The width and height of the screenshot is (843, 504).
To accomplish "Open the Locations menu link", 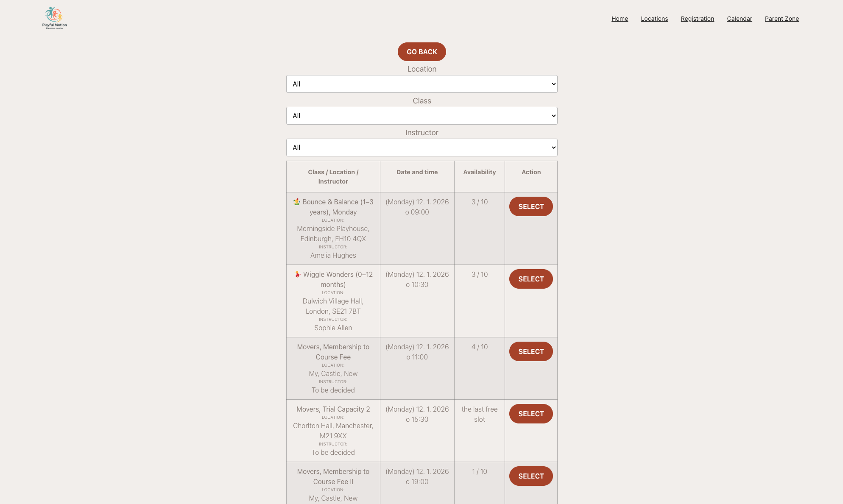I will [x=654, y=19].
